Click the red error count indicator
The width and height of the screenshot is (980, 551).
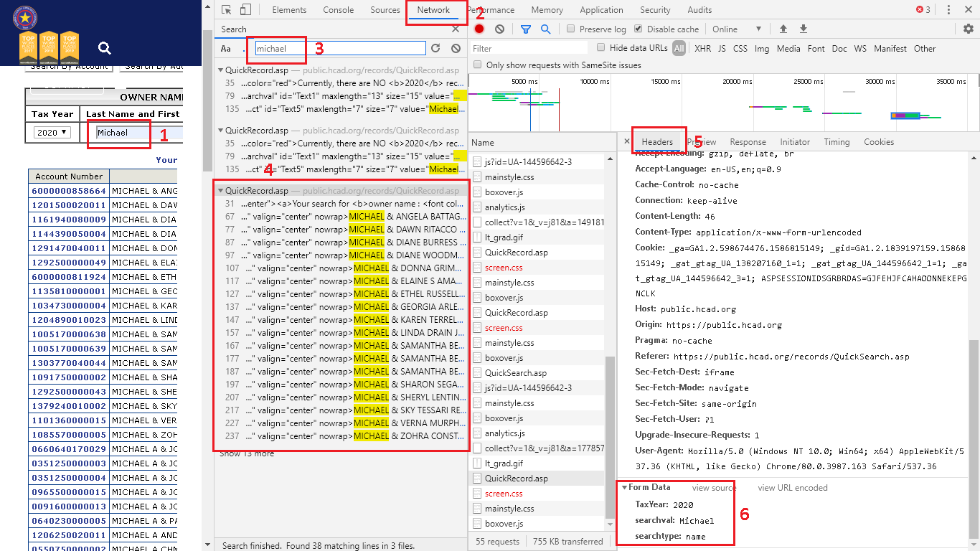pyautogui.click(x=923, y=10)
